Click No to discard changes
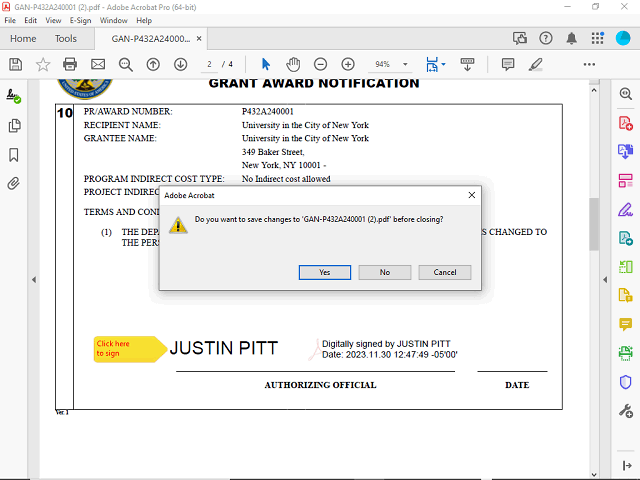640x480 pixels. 384,272
